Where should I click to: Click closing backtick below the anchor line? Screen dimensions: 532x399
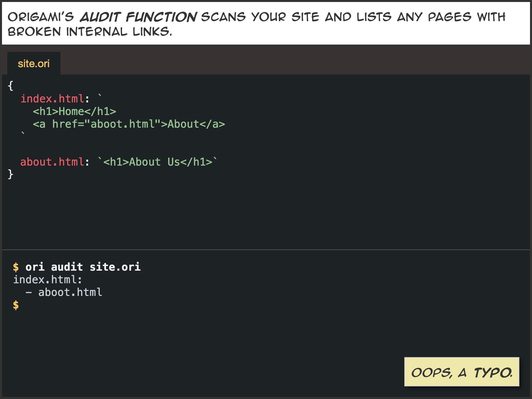(23, 134)
